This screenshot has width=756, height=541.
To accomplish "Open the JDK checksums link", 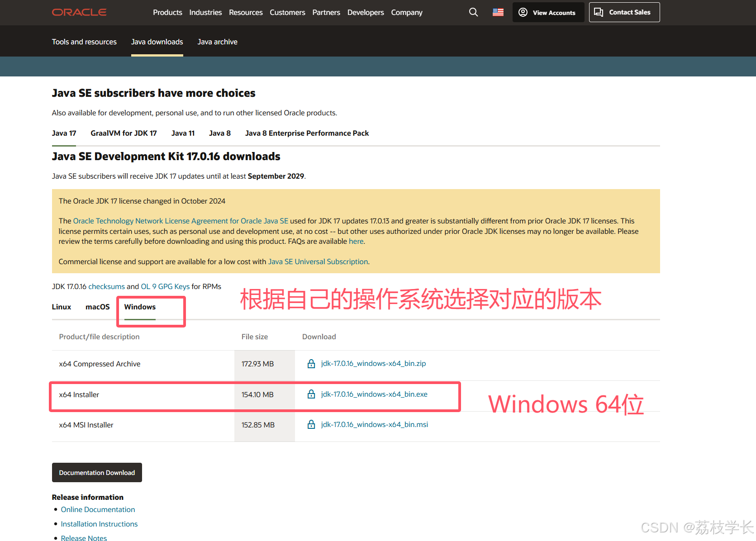I will coord(107,286).
